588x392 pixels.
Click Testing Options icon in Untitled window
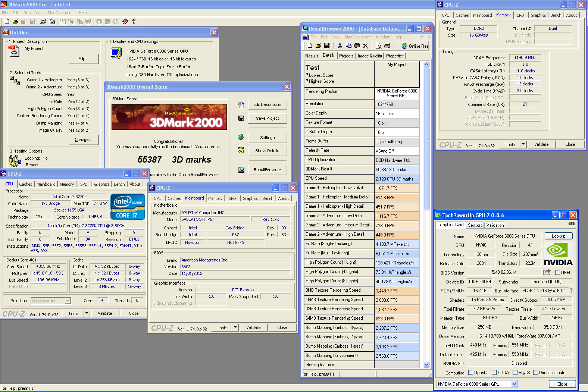(x=15, y=161)
